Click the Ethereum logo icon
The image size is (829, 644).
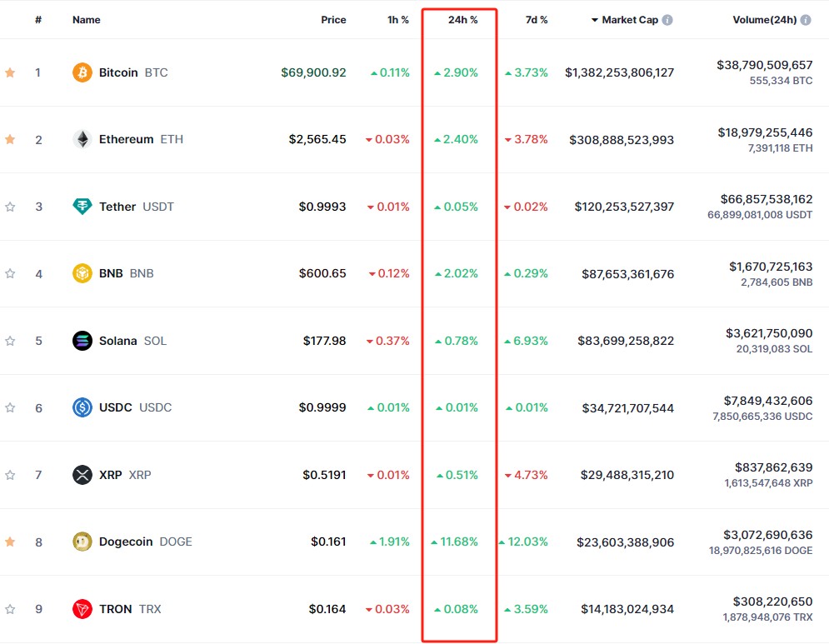click(82, 140)
